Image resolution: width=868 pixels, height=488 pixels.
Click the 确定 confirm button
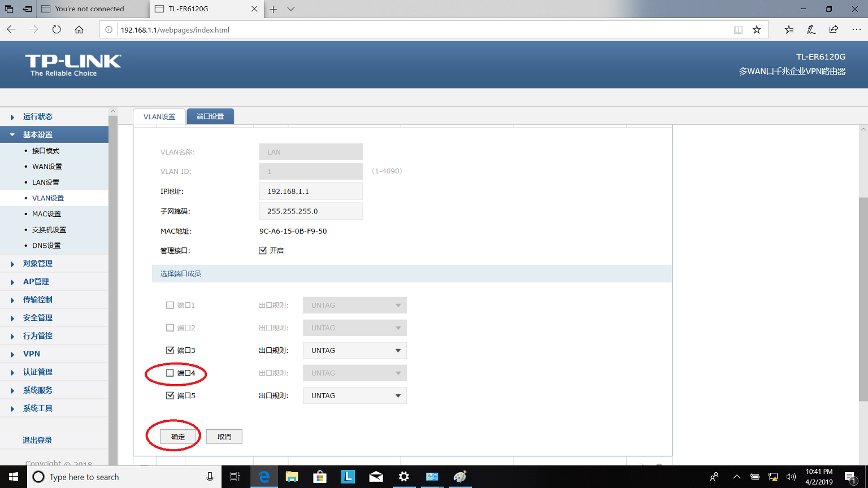pos(177,436)
